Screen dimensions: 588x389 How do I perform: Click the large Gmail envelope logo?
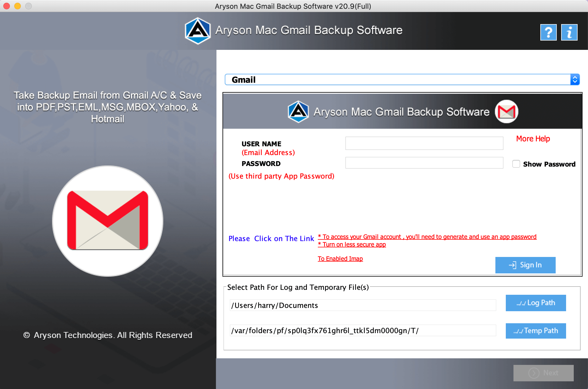[x=108, y=221]
